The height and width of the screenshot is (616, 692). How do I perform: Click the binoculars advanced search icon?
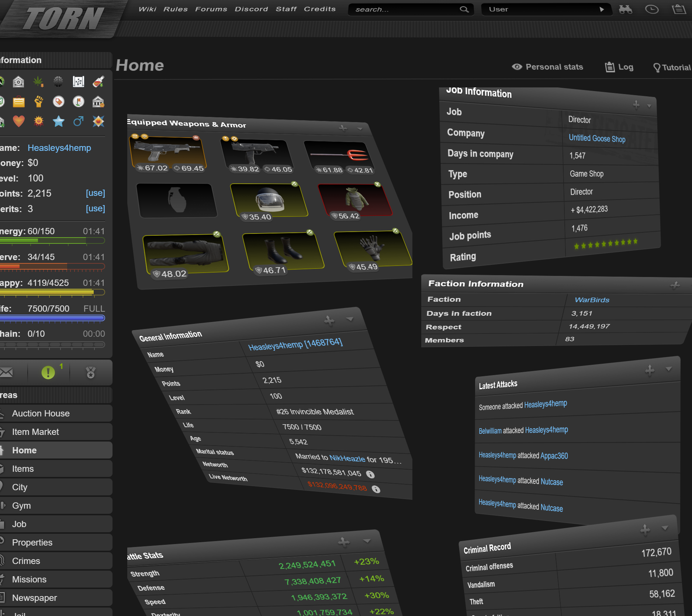coord(625,10)
